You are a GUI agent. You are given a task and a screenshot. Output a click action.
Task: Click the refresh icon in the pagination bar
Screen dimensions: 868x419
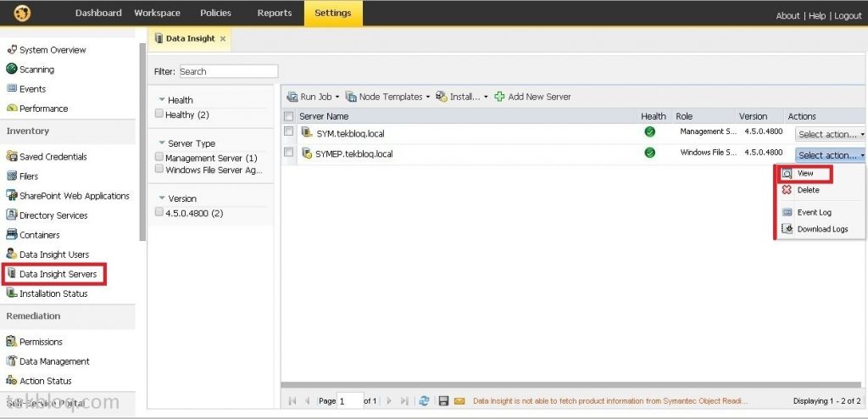point(425,400)
